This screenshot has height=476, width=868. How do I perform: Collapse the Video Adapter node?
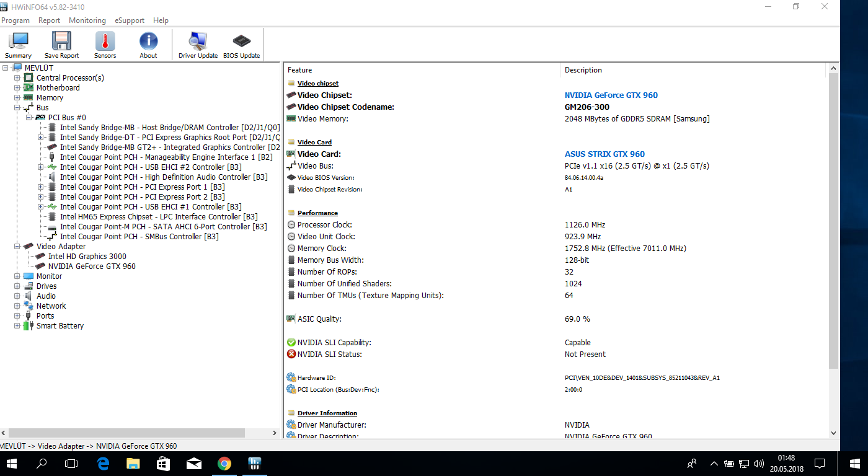(x=17, y=246)
